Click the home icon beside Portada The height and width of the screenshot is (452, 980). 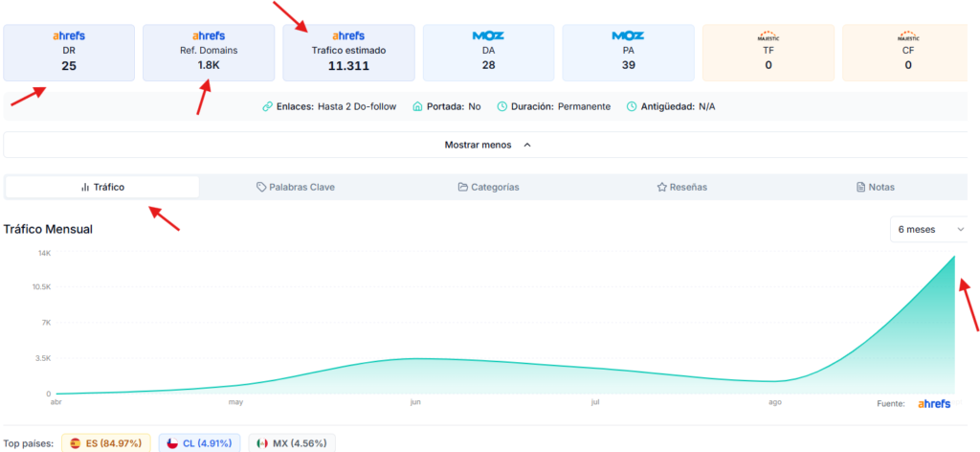[418, 107]
